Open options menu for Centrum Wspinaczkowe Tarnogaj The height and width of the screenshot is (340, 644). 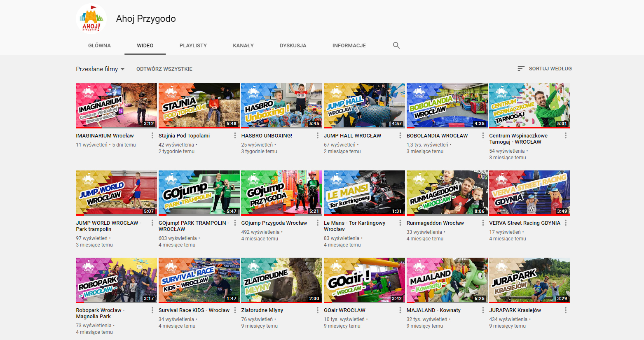565,135
